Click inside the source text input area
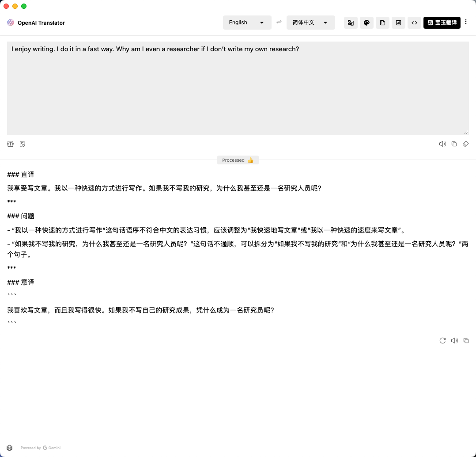 click(238, 88)
